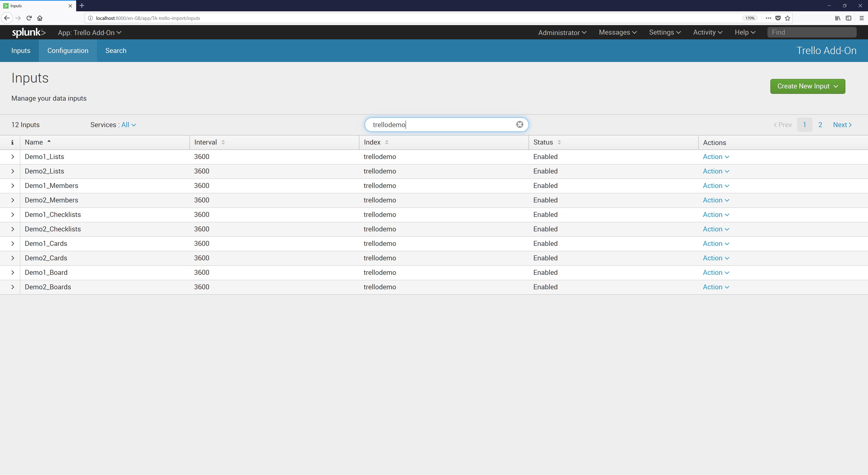Select page 1 in pagination

click(x=804, y=125)
